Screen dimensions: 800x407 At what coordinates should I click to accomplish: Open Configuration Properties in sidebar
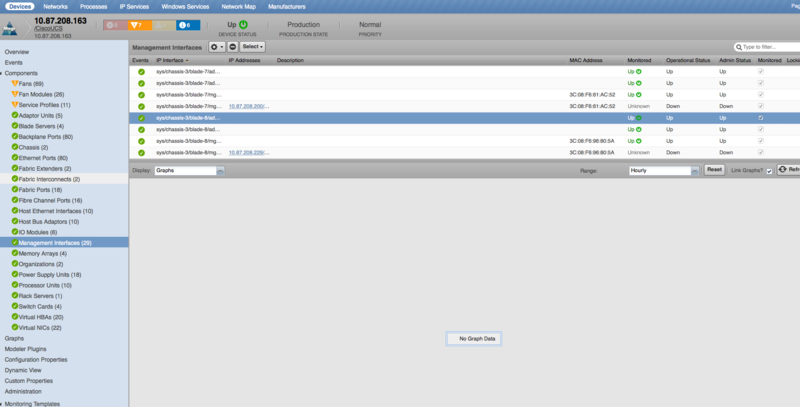(x=36, y=360)
